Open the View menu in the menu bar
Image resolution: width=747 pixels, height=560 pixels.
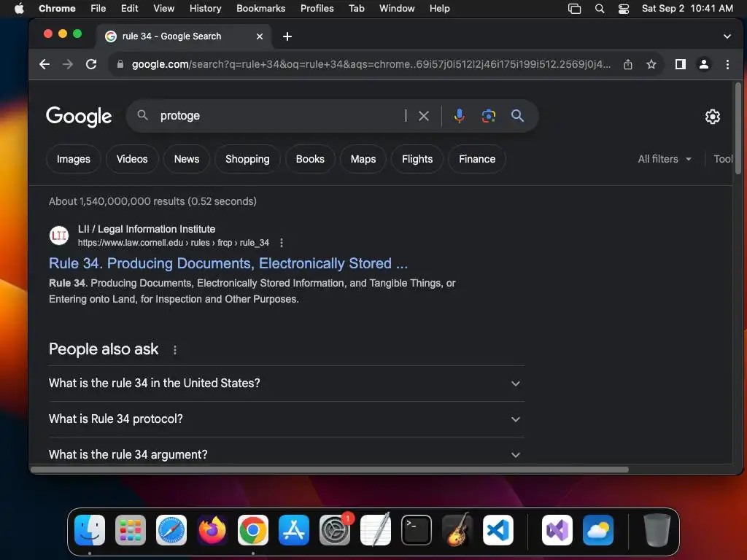pyautogui.click(x=163, y=9)
